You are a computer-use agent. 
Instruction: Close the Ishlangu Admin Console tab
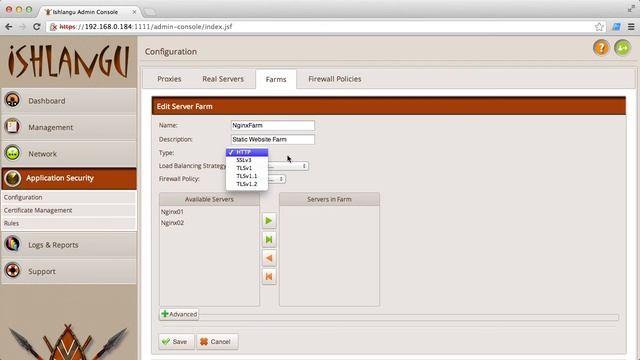click(134, 12)
